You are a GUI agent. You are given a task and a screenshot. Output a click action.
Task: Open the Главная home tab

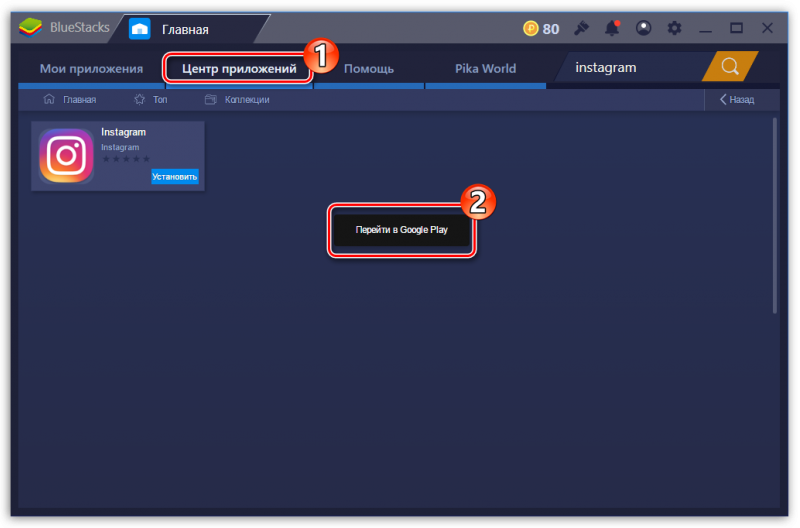pyautogui.click(x=189, y=29)
